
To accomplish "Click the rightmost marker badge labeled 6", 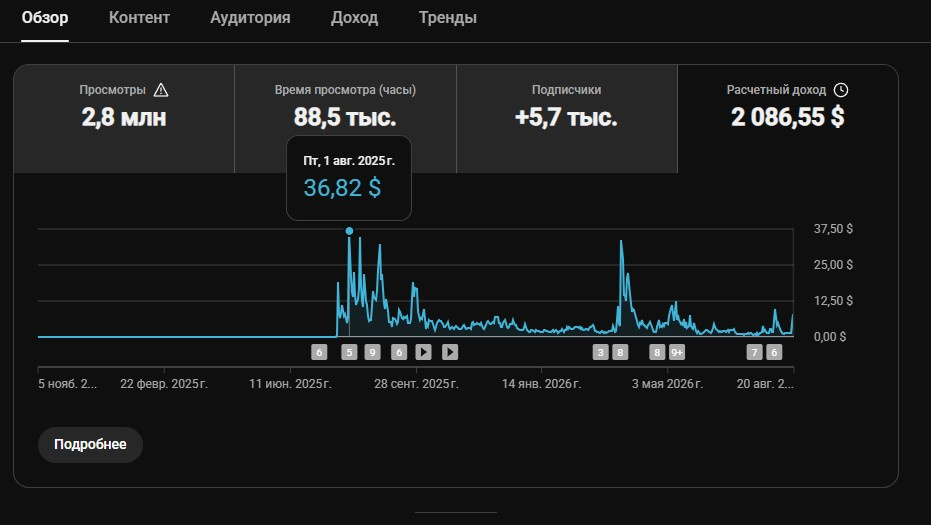I will point(774,353).
